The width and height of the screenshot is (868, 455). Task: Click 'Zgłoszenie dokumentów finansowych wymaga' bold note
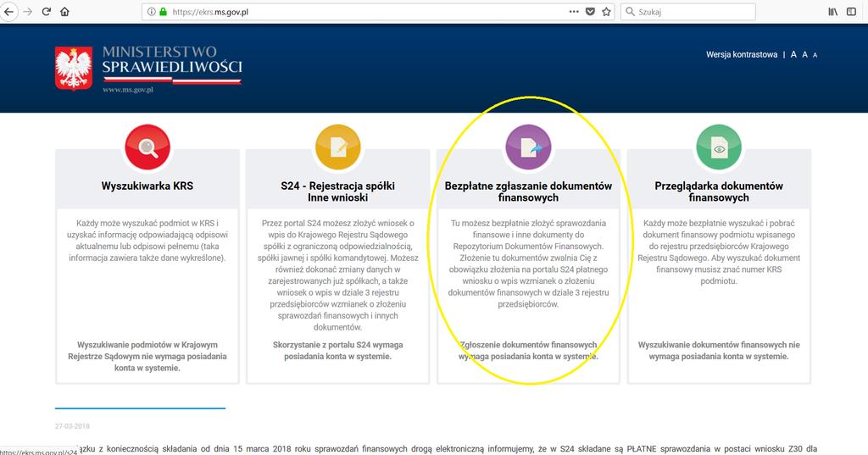tap(528, 351)
